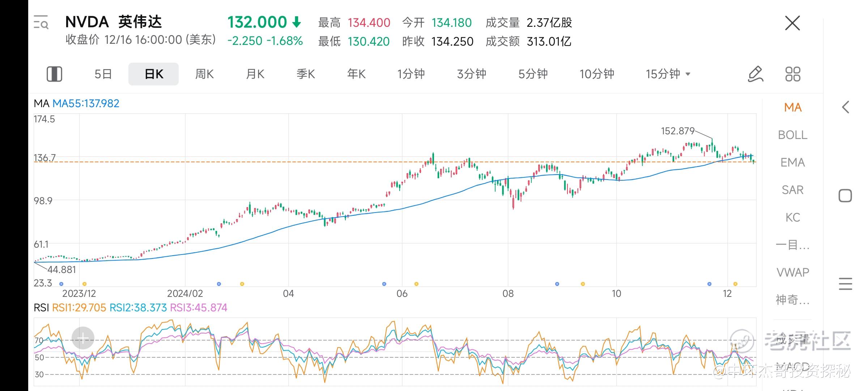Select the KC indicator
Viewport: 868px width, 391px height.
792,218
